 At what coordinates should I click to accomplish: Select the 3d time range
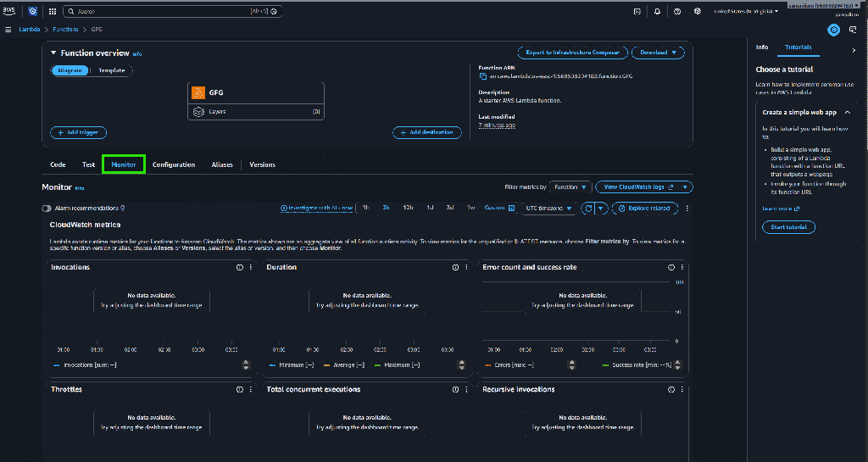pos(449,208)
